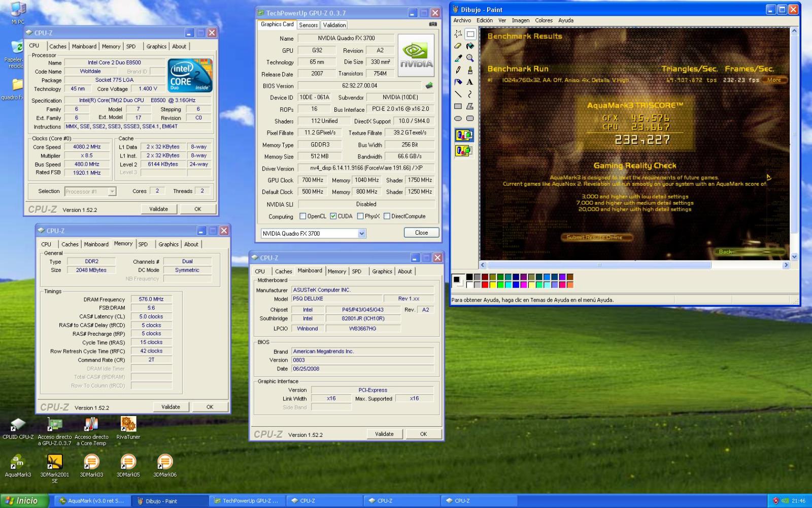This screenshot has height=508, width=812.
Task: Pick the Line tool in Paint
Action: coord(458,94)
